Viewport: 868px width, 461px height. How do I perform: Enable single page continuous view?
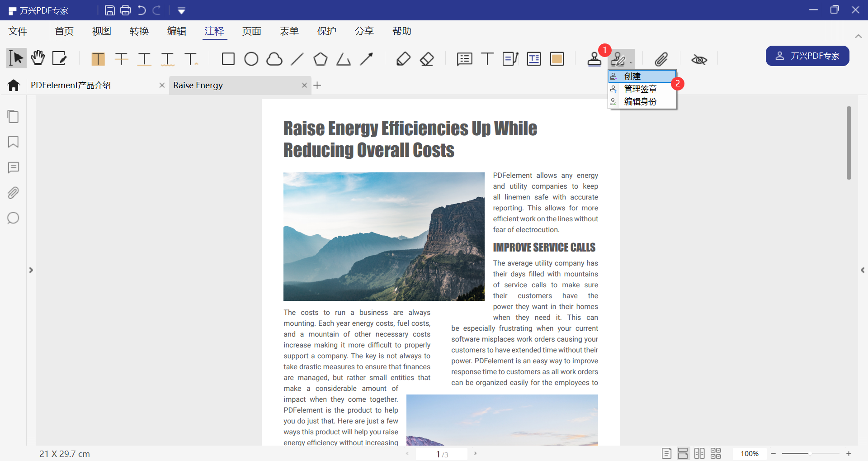click(683, 453)
